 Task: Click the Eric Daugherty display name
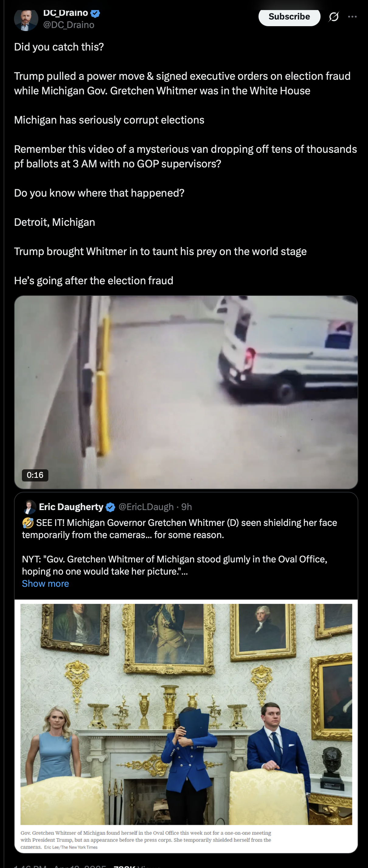coord(71,507)
